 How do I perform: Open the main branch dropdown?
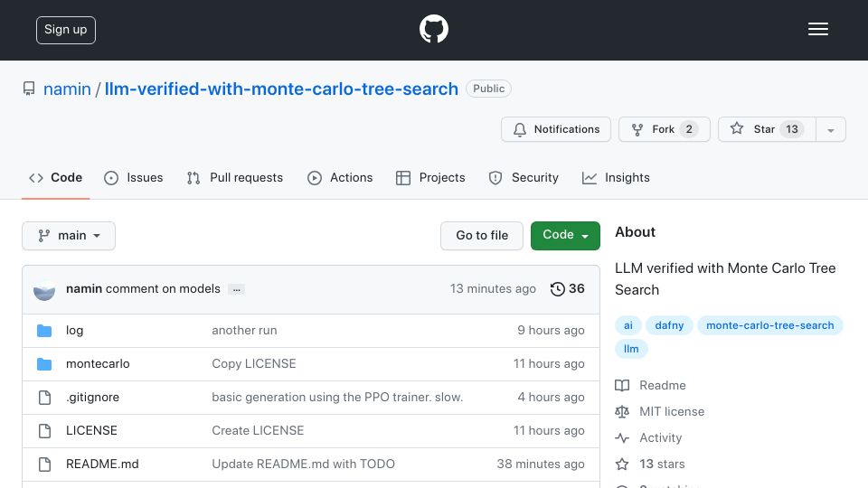coord(69,236)
